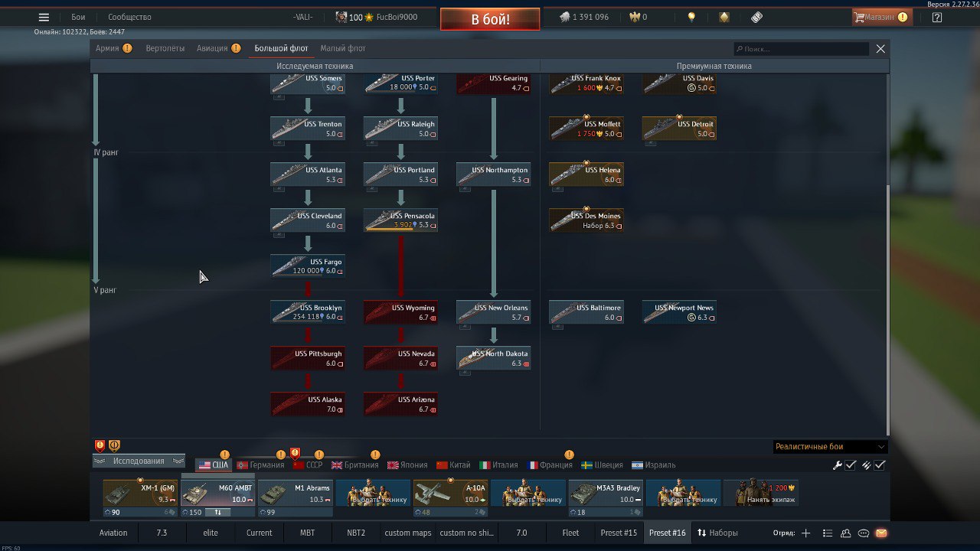This screenshot has height=551, width=980.
Task: Select the Израиль nation tab
Action: click(653, 465)
